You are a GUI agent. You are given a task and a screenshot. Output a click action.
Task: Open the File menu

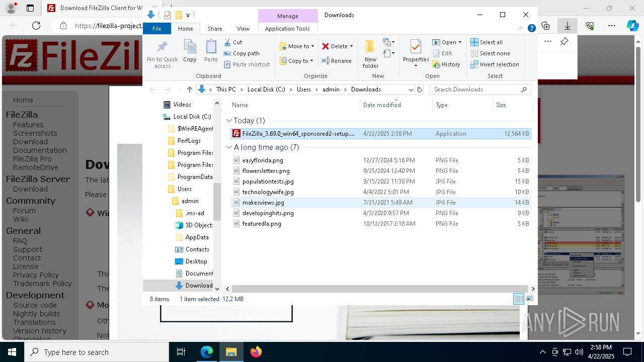pyautogui.click(x=157, y=29)
